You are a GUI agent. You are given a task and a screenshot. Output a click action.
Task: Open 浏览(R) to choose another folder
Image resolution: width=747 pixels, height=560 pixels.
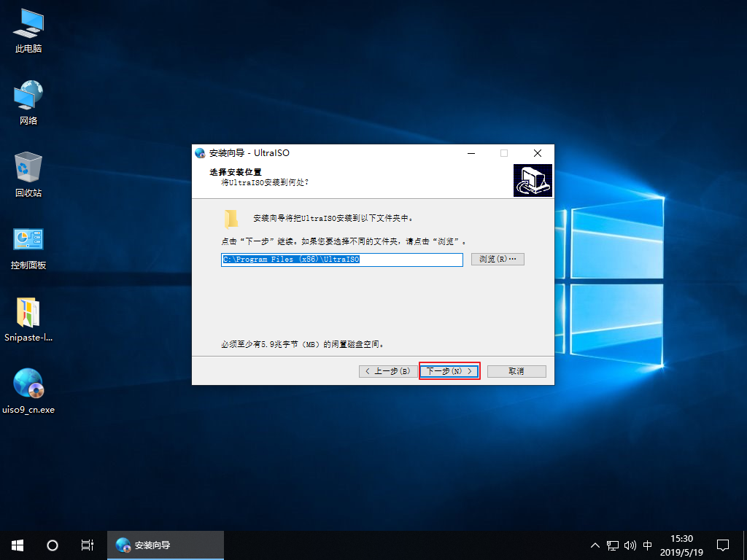(498, 259)
